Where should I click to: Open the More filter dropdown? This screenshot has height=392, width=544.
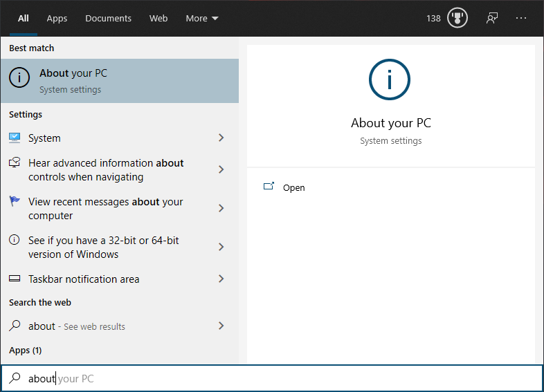(201, 19)
